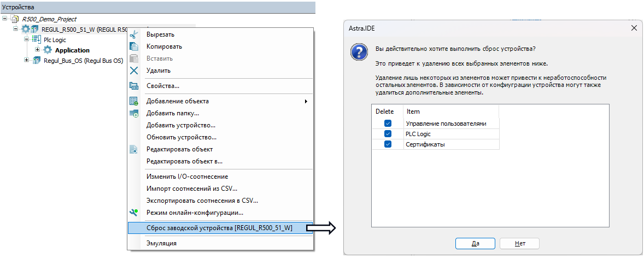Choose Эмуляция from the context menu

[161, 243]
